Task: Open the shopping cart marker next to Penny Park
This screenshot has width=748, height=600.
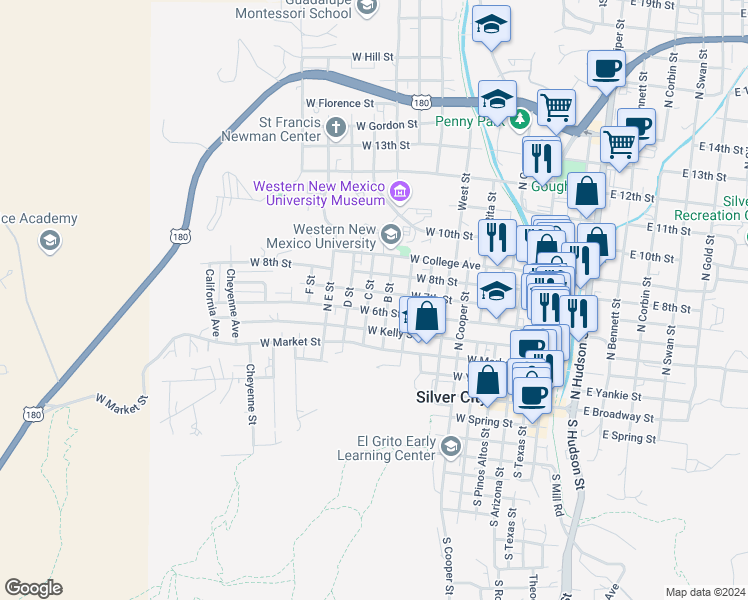Action: point(556,108)
